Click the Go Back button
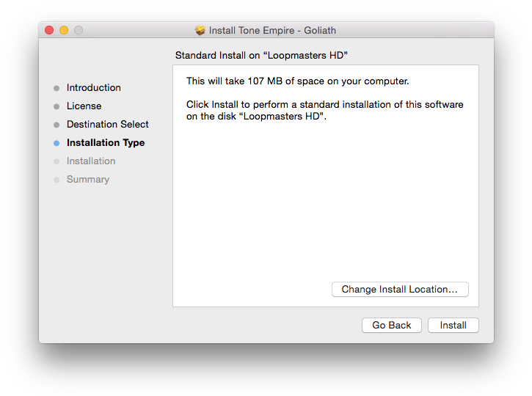 click(391, 326)
